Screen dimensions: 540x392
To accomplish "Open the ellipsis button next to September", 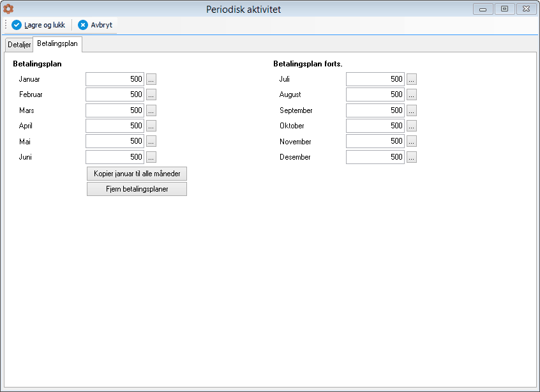I will [412, 110].
